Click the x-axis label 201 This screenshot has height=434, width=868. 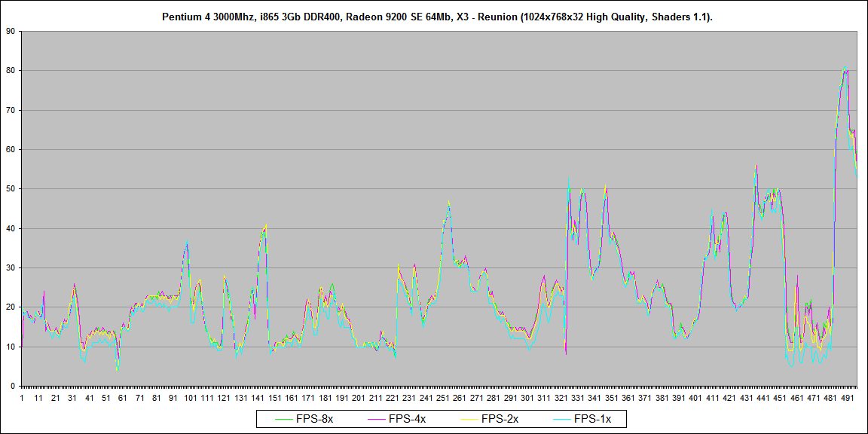coord(359,398)
